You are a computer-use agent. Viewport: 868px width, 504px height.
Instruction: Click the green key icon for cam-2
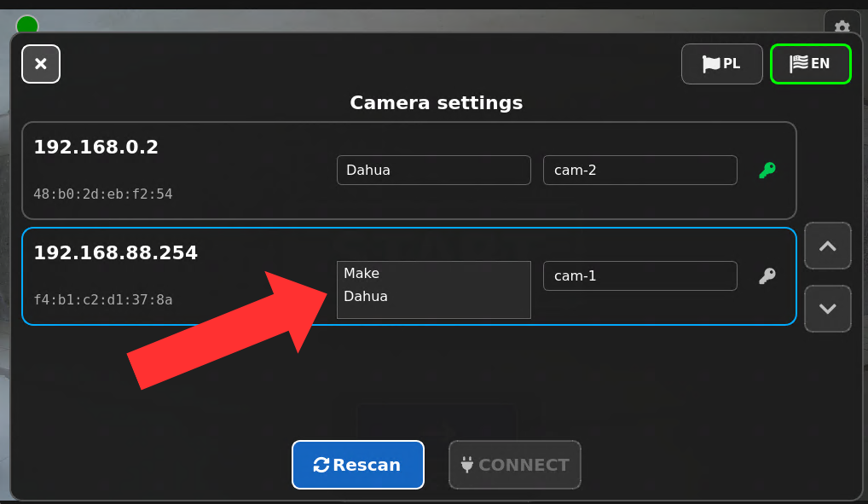click(x=767, y=170)
